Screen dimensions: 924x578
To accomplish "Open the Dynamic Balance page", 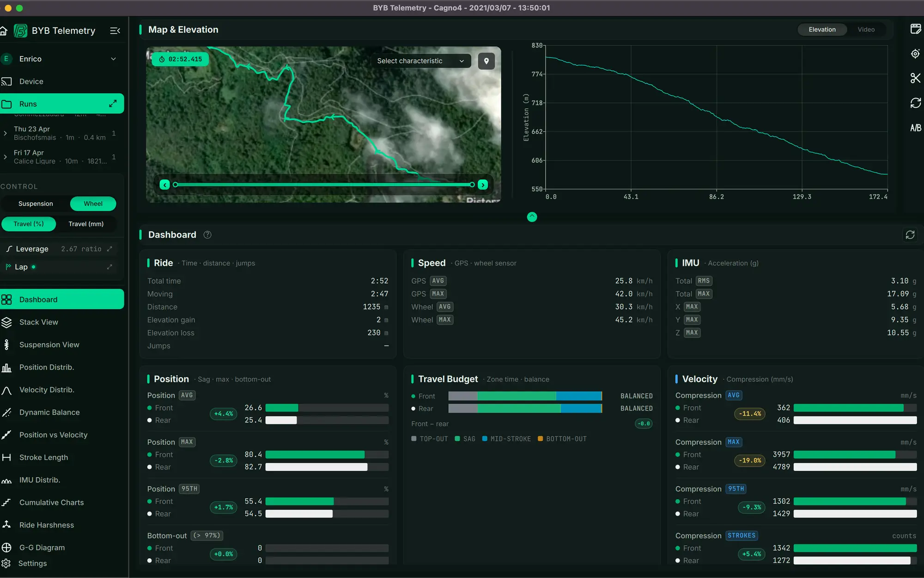I will [x=62, y=412].
